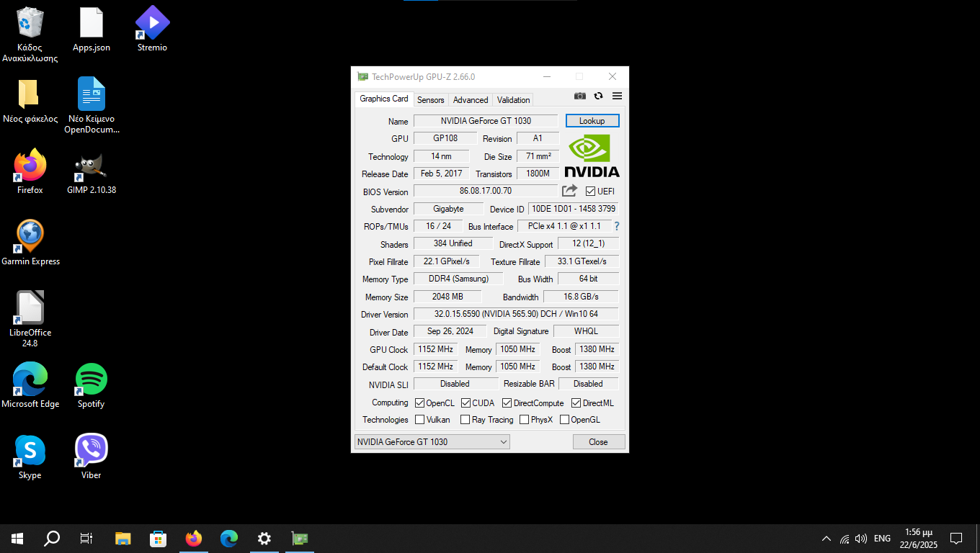
Task: Select the GIMP 2.10.38 desktop shortcut
Action: tap(92, 172)
